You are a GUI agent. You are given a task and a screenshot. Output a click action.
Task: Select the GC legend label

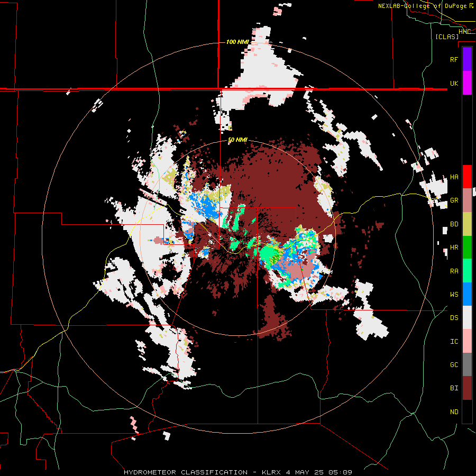click(x=454, y=365)
